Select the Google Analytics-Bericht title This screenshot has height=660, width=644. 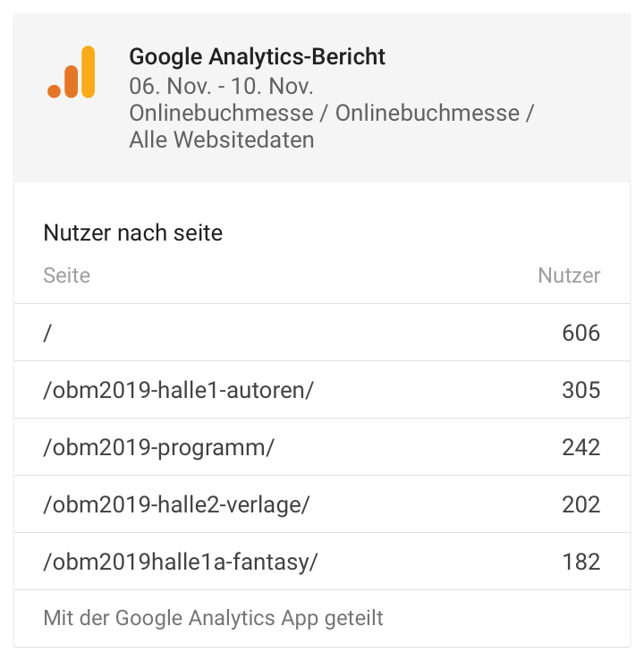point(258,57)
